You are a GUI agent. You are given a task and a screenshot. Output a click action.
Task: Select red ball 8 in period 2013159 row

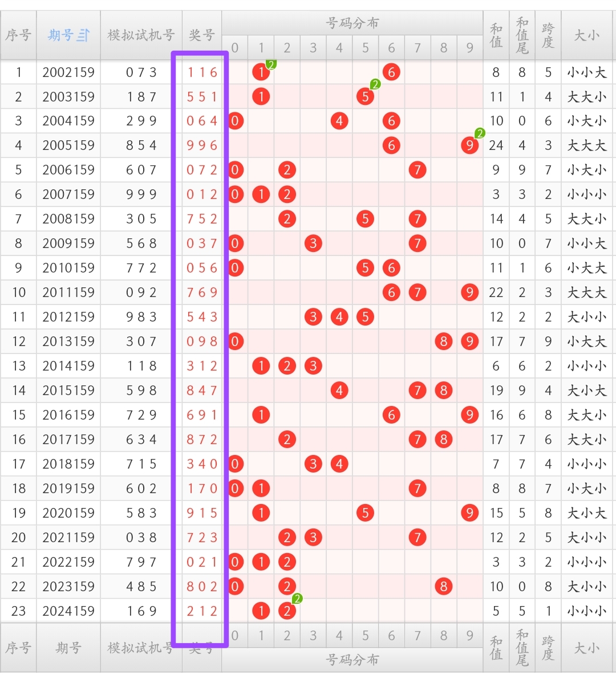click(x=444, y=341)
